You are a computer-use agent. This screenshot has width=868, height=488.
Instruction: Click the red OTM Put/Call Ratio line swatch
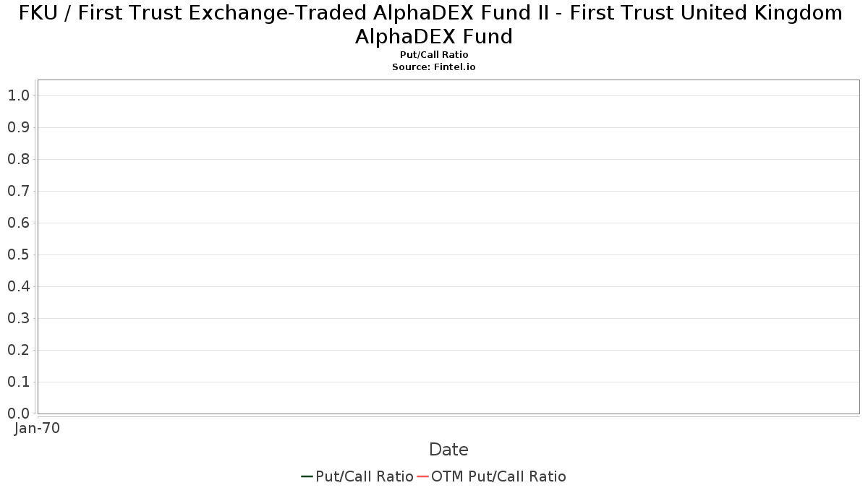click(x=422, y=476)
